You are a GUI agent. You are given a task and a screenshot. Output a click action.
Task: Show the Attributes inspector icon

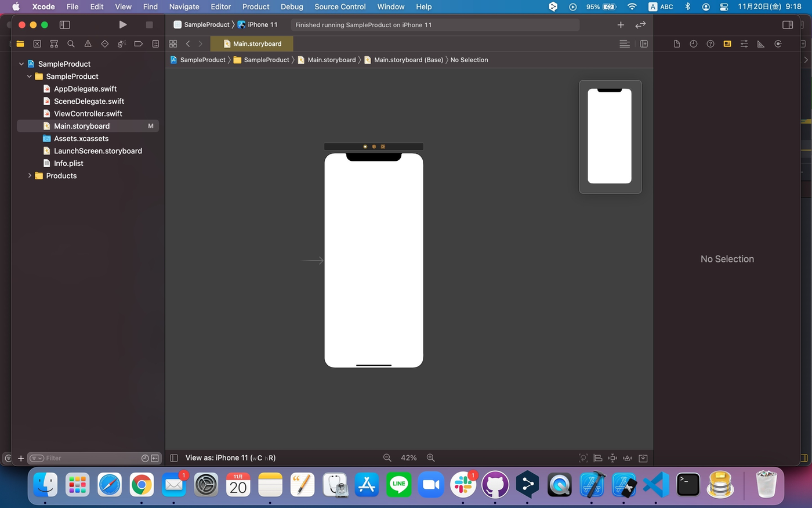click(x=744, y=44)
